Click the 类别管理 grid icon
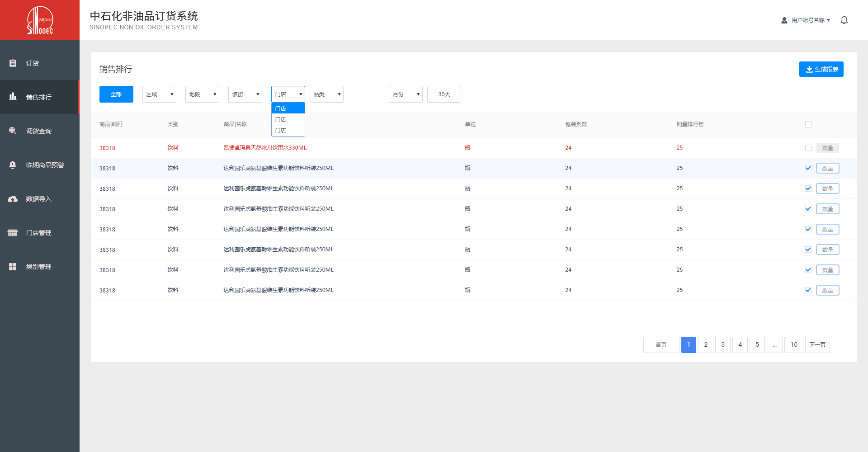Viewport: 868px width, 452px height. pyautogui.click(x=13, y=267)
